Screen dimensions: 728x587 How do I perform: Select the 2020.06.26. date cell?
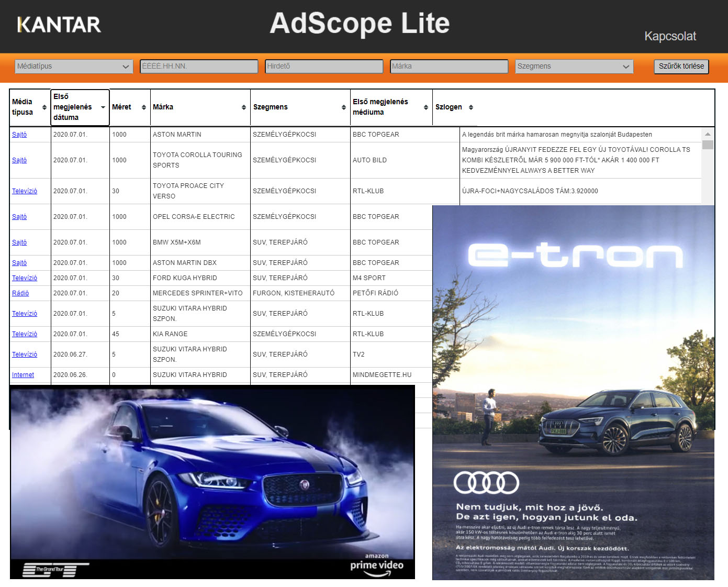(80, 375)
